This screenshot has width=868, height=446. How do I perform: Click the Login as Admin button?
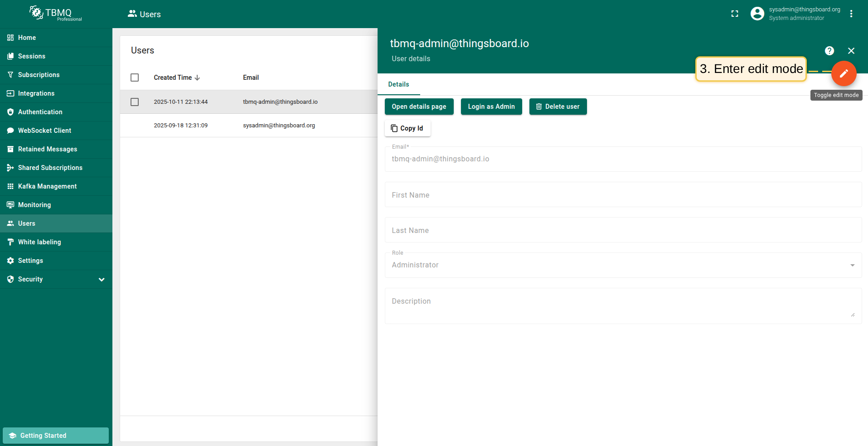(x=491, y=107)
